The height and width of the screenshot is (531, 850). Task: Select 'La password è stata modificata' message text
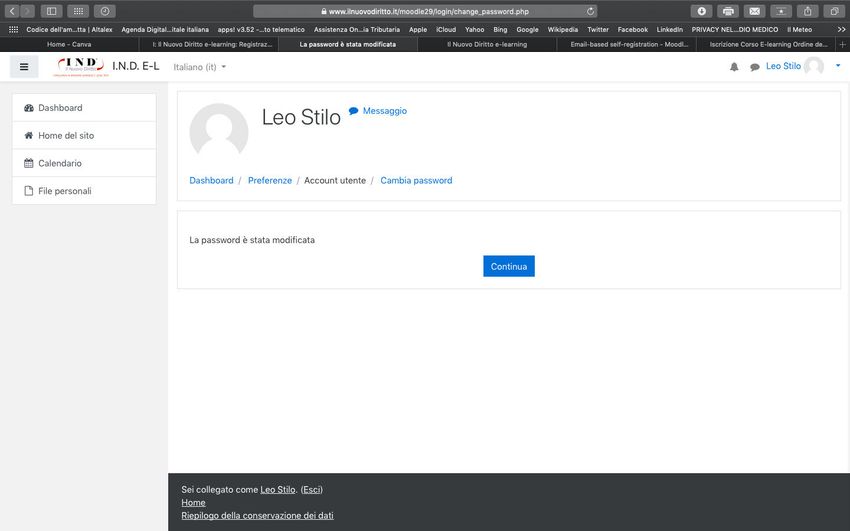pos(252,240)
